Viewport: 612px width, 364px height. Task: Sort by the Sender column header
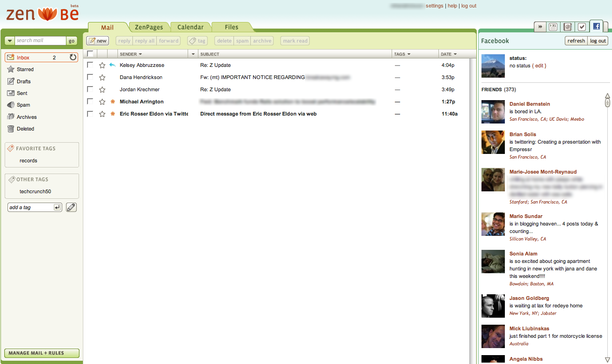pos(131,54)
